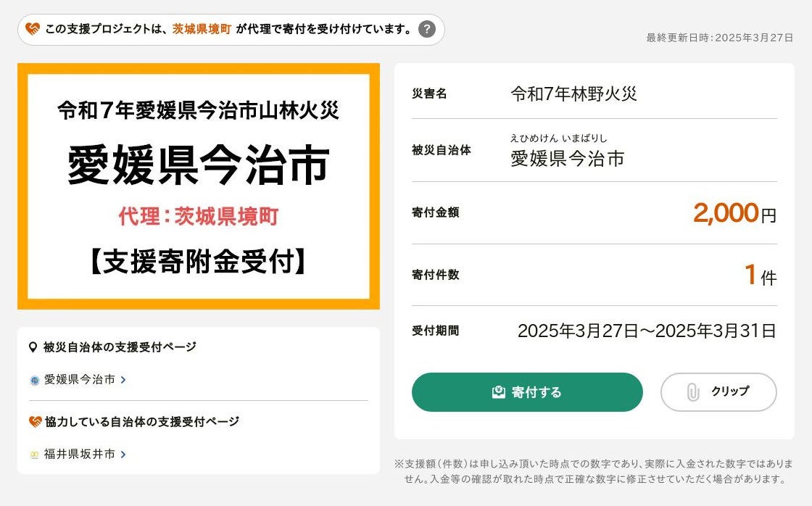Viewport: 812px width, 506px height.
Task: Open the 福井県坂井市 support page link
Action: 80,454
